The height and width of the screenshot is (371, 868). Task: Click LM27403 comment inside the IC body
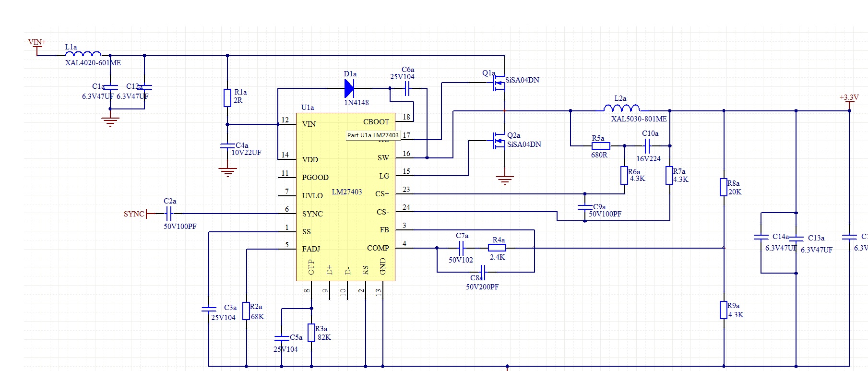(347, 192)
